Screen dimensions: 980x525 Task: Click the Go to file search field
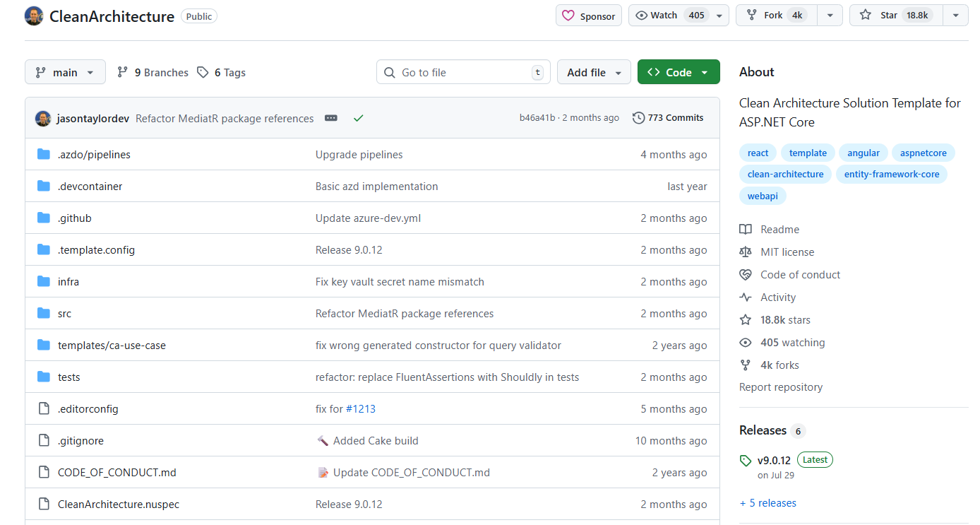(x=463, y=72)
